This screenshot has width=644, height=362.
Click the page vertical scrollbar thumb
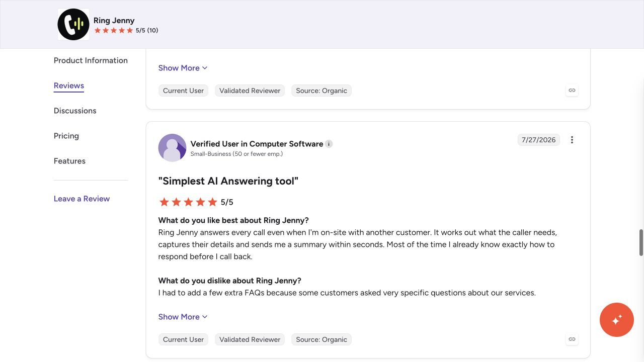click(x=641, y=242)
